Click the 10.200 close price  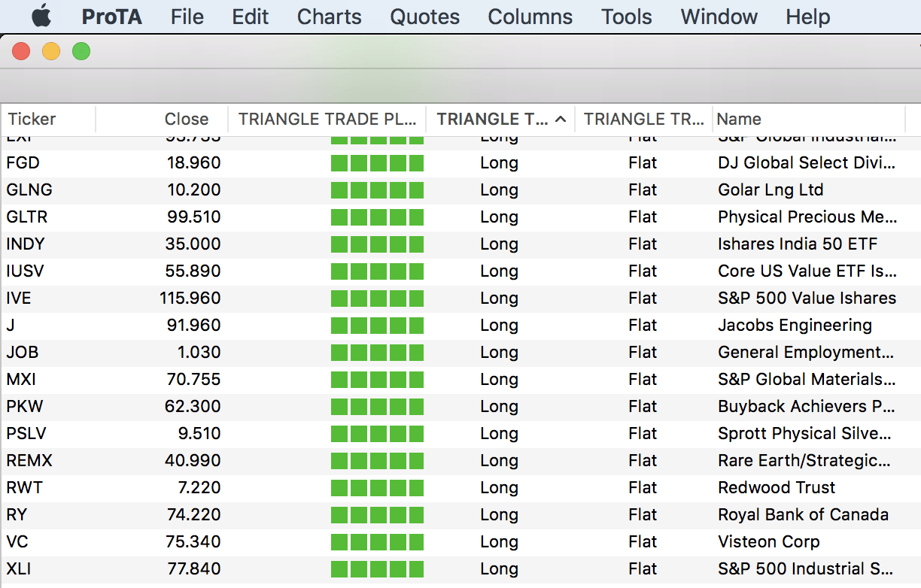pyautogui.click(x=194, y=189)
